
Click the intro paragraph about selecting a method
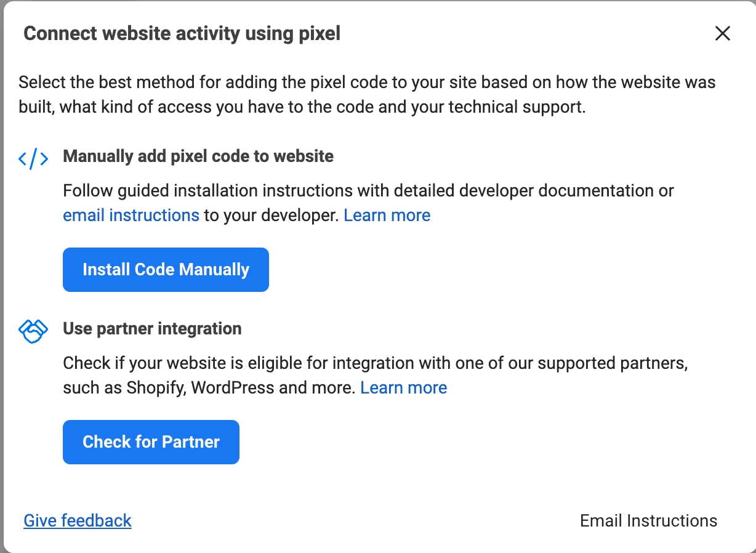[x=366, y=94]
